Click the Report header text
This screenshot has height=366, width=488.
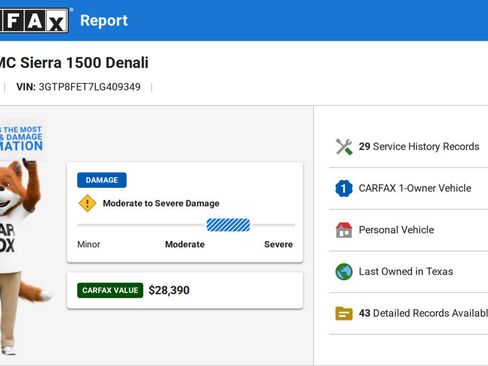pos(104,21)
